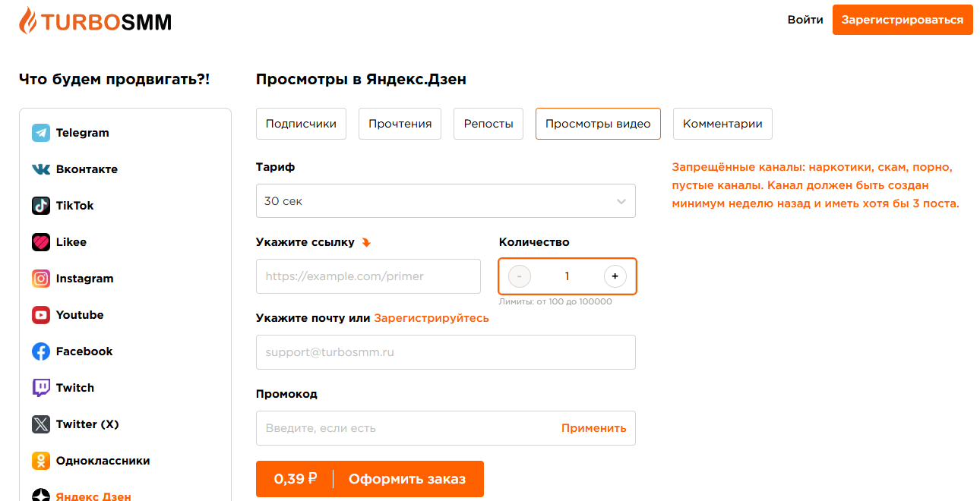The width and height of the screenshot is (980, 501).
Task: Choose the TikTok icon
Action: click(41, 206)
